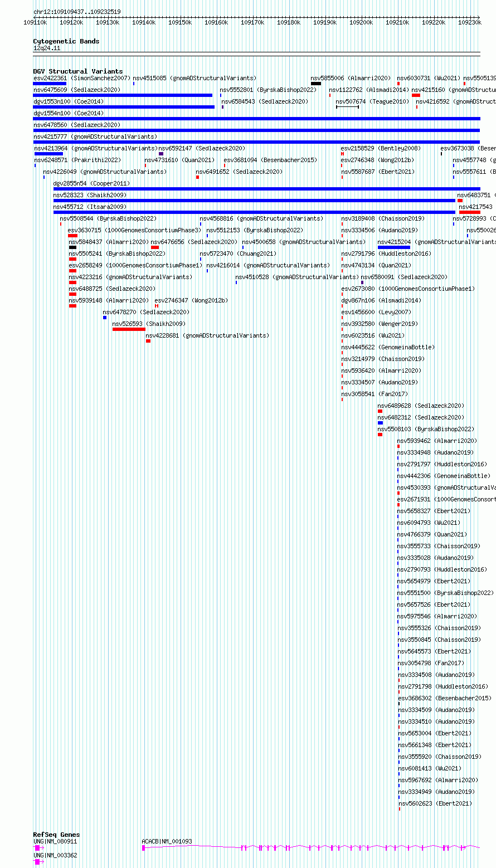Click the red nsv5508103 ByrskaBishop2022 marker
Image resolution: width=496 pixels, height=868 pixels.
(x=380, y=435)
